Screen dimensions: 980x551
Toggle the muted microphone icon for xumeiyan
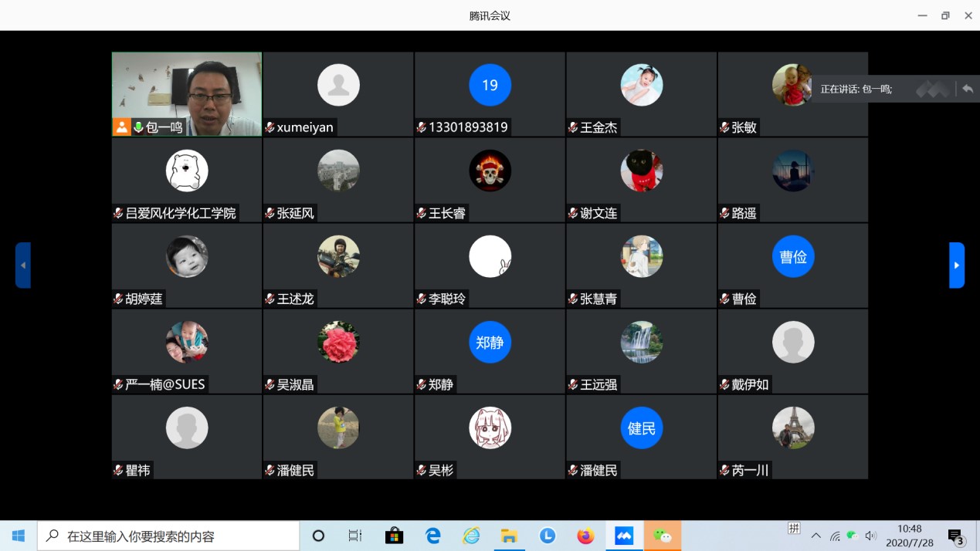tap(270, 127)
